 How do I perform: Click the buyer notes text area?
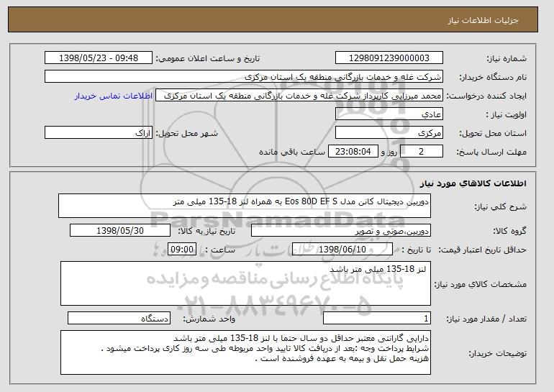tap(245, 352)
